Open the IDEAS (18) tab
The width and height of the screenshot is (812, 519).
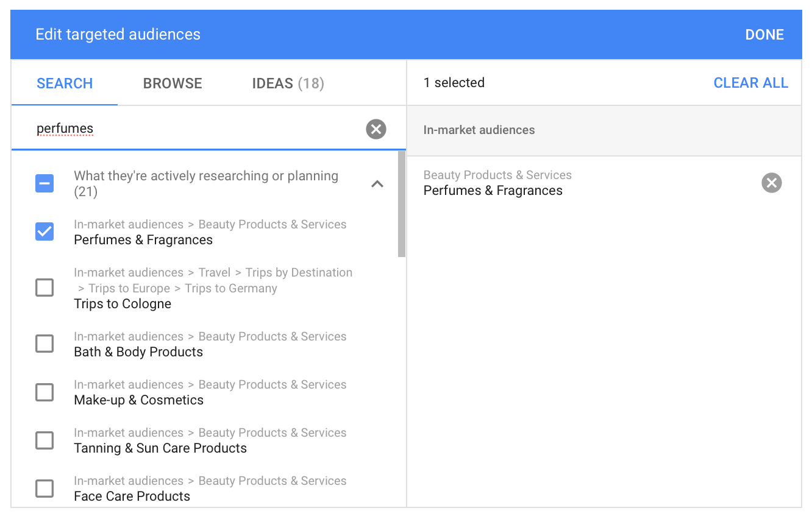(x=288, y=83)
